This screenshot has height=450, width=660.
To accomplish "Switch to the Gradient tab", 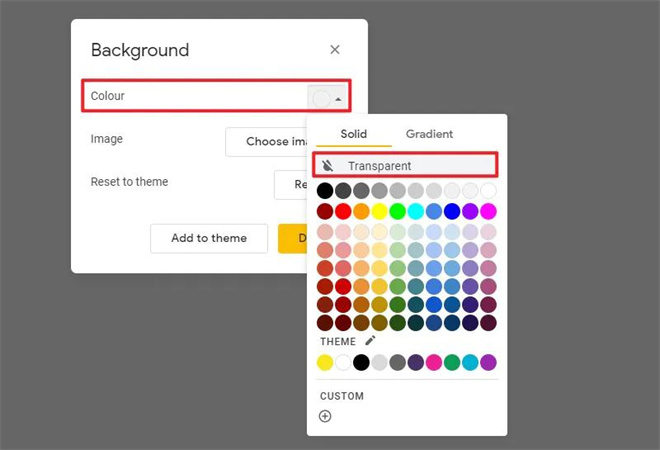I will (429, 134).
